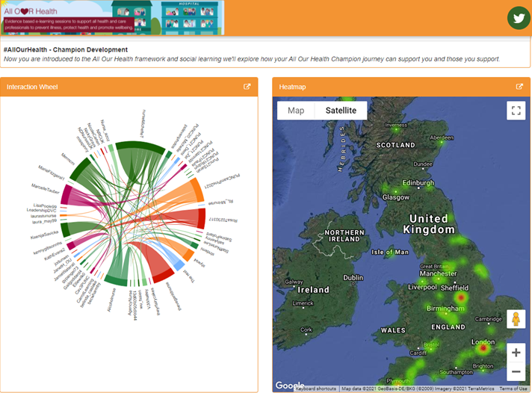Click the Dundee label on the map
This screenshot has width=532, height=393.
(423, 164)
